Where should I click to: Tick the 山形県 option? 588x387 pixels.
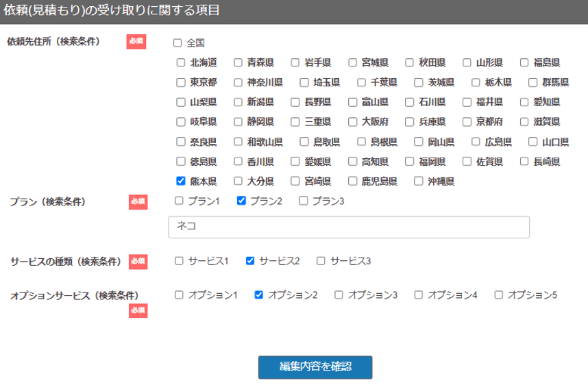click(467, 62)
